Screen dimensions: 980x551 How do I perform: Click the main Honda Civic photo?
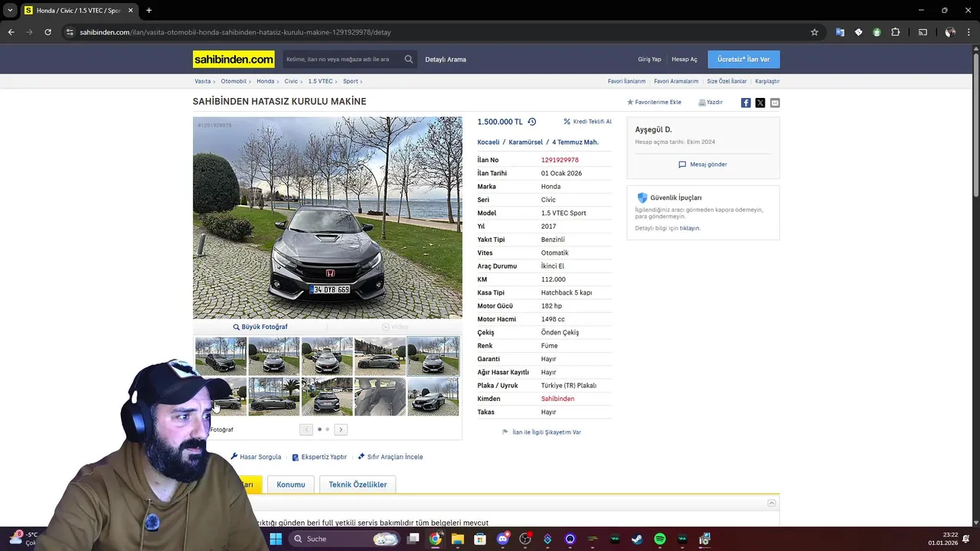[x=328, y=218]
